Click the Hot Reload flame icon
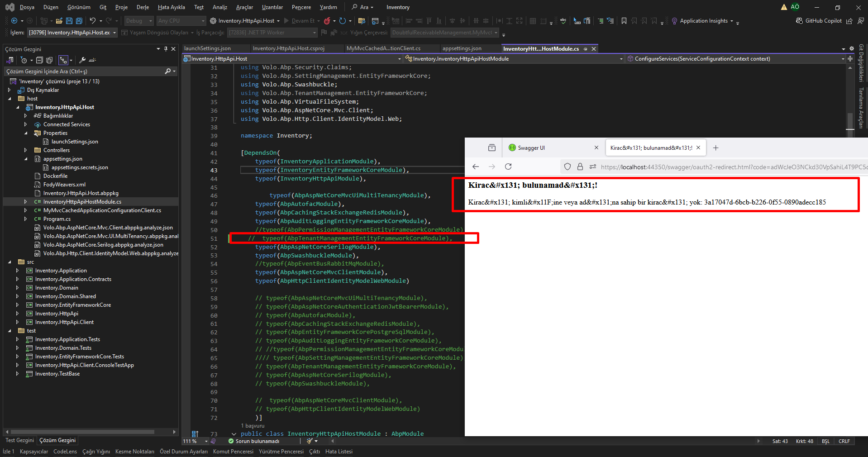Screen dimensions: 868x457 [327, 21]
